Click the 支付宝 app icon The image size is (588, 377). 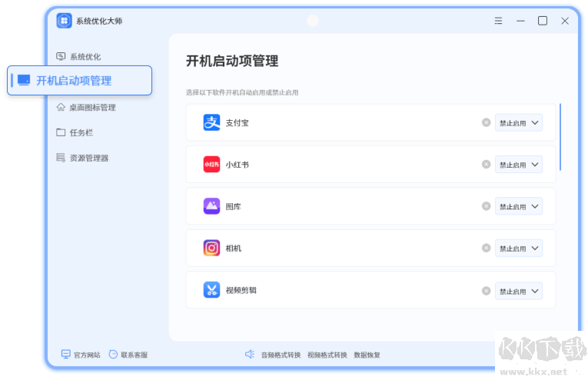(211, 122)
